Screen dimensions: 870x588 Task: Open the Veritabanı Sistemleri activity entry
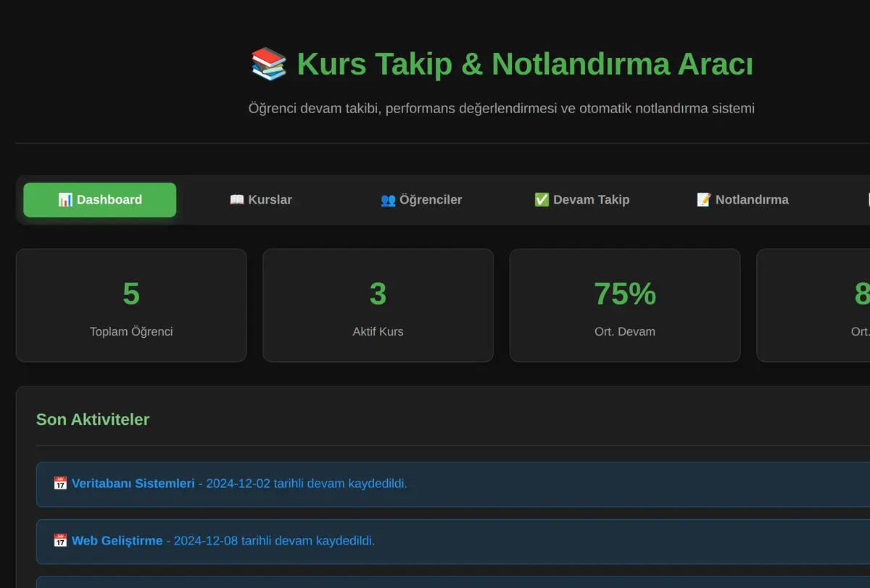pyautogui.click(x=453, y=484)
